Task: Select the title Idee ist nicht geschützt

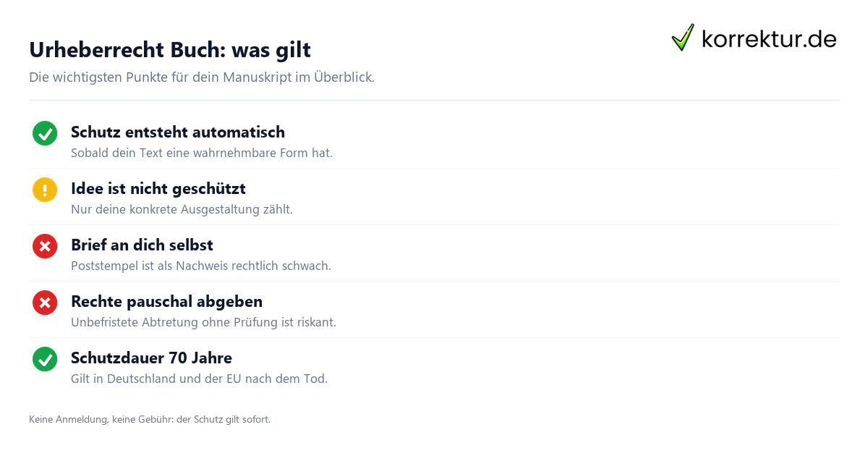Action: (158, 189)
